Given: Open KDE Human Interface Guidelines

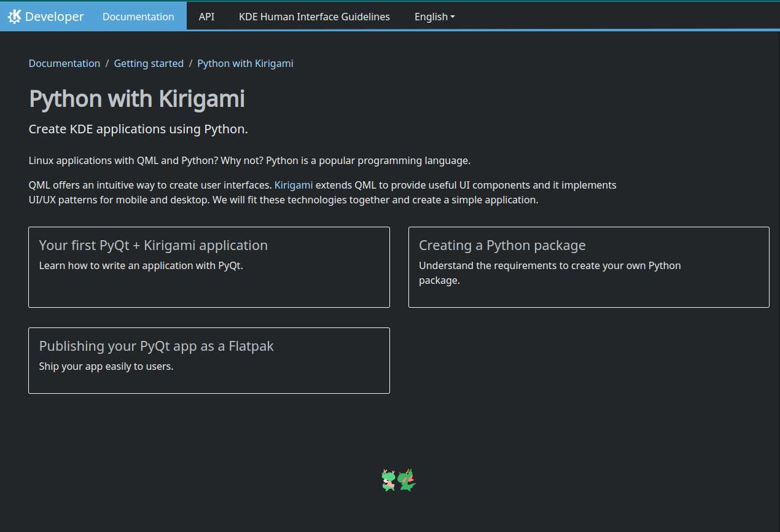Looking at the screenshot, I should coord(314,17).
